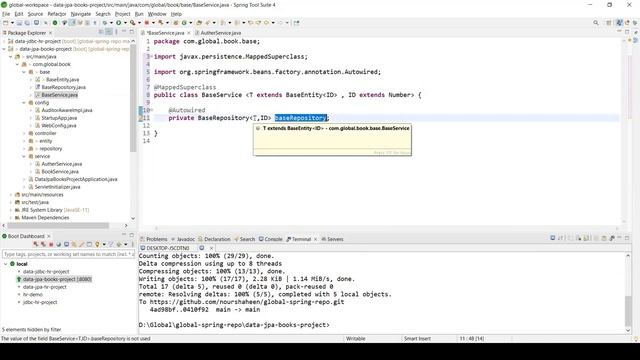Open the Project menu

coord(122,14)
